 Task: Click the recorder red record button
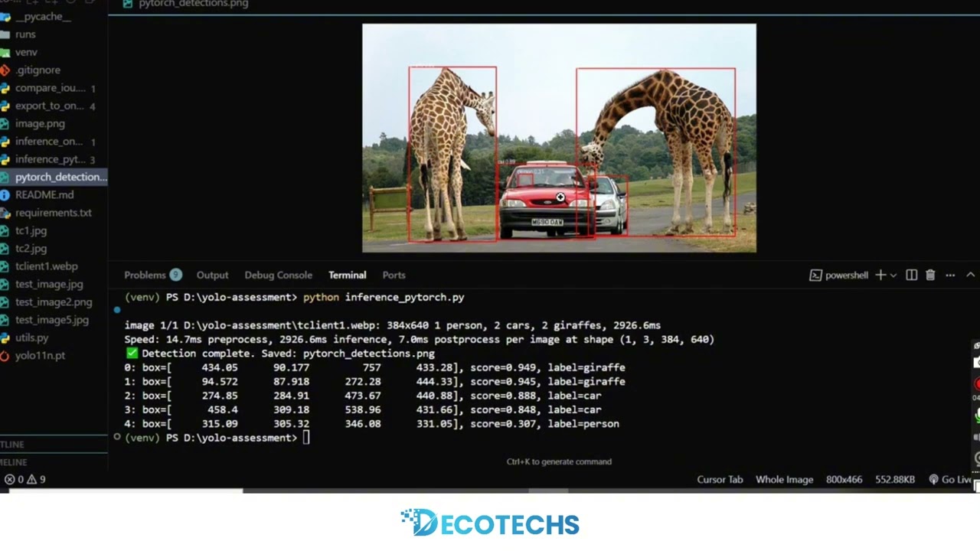977,383
